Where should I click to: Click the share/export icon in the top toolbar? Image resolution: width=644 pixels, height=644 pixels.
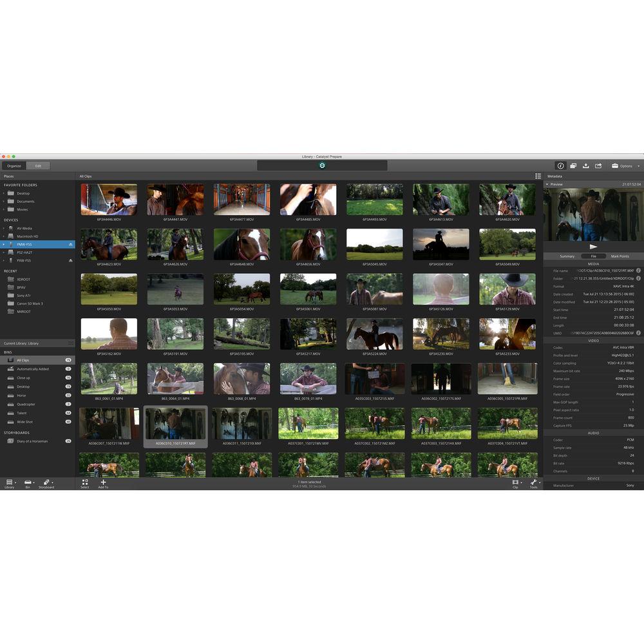tap(598, 166)
